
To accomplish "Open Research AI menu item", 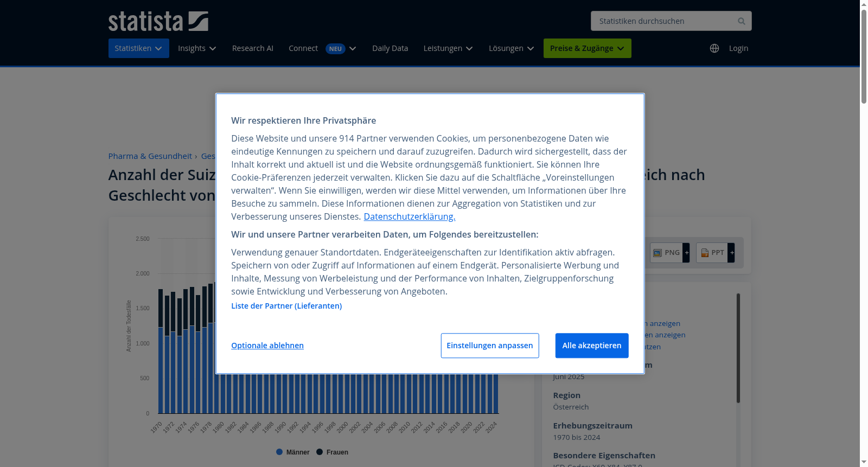I will (x=253, y=48).
